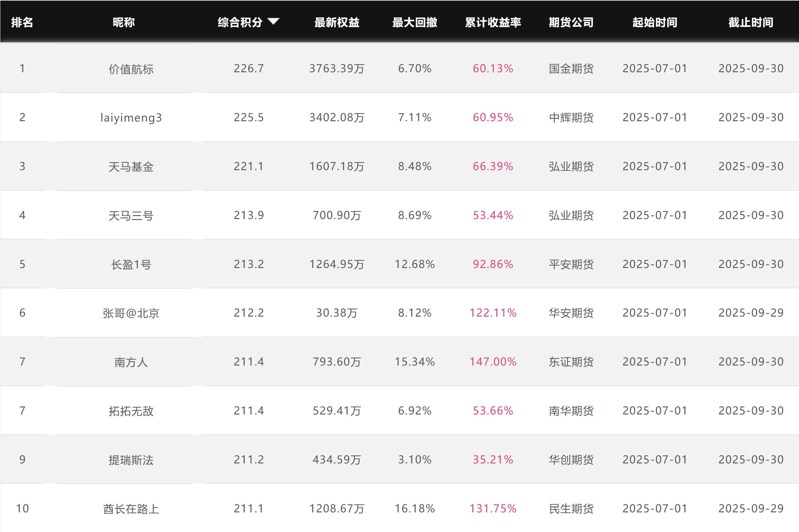Click return rate 92.86%
799x532 pixels.
[493, 264]
